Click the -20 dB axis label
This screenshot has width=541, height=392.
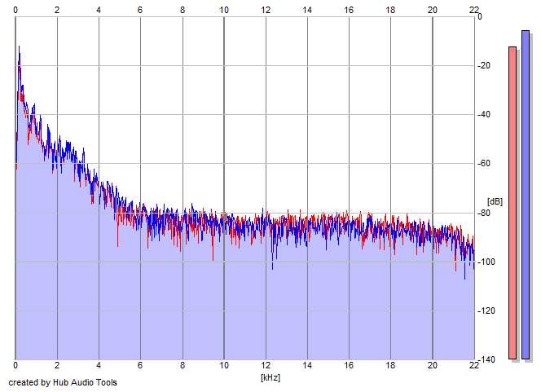(x=484, y=65)
